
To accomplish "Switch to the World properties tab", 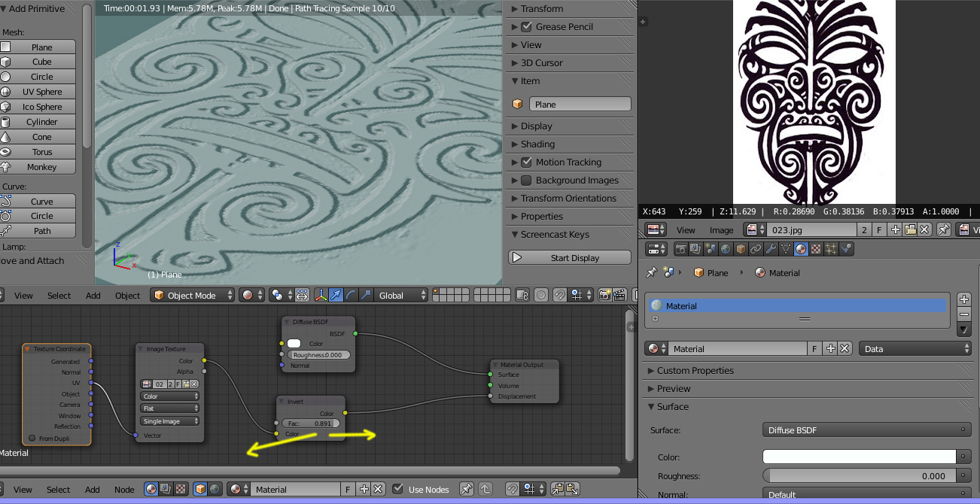I will click(x=726, y=249).
